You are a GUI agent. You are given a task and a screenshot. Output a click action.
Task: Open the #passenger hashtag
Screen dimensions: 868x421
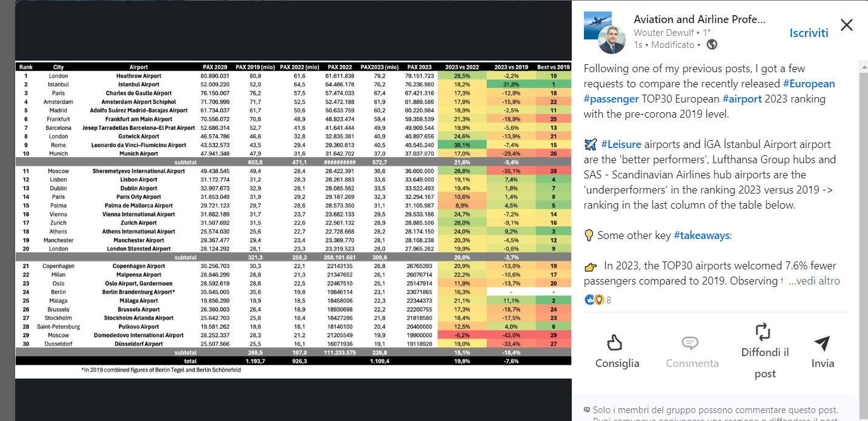tap(611, 99)
